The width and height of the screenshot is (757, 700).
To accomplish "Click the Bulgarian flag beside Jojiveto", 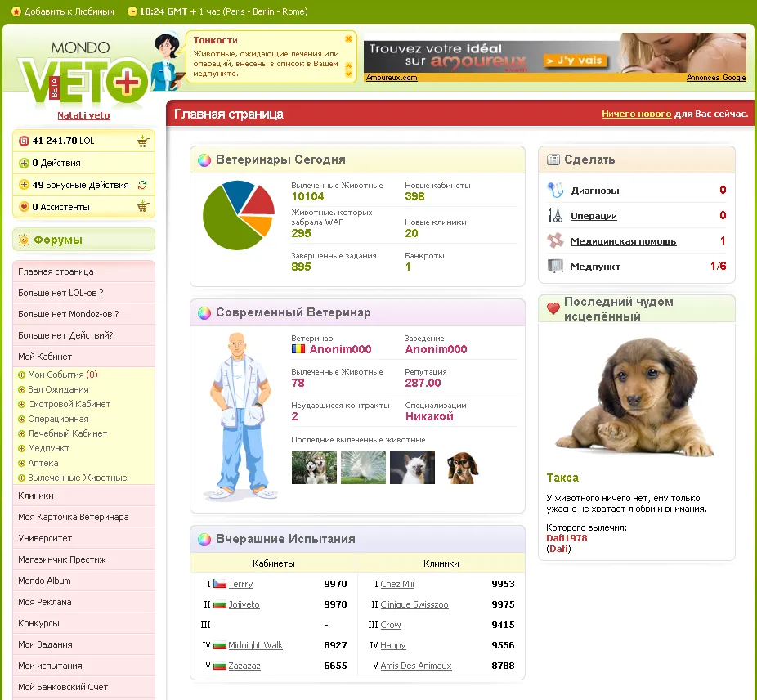I will coord(220,604).
